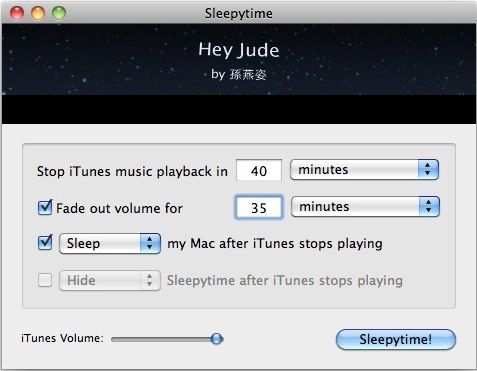
Task: Enable the Hide Sleepytime checkbox
Action: (x=45, y=280)
